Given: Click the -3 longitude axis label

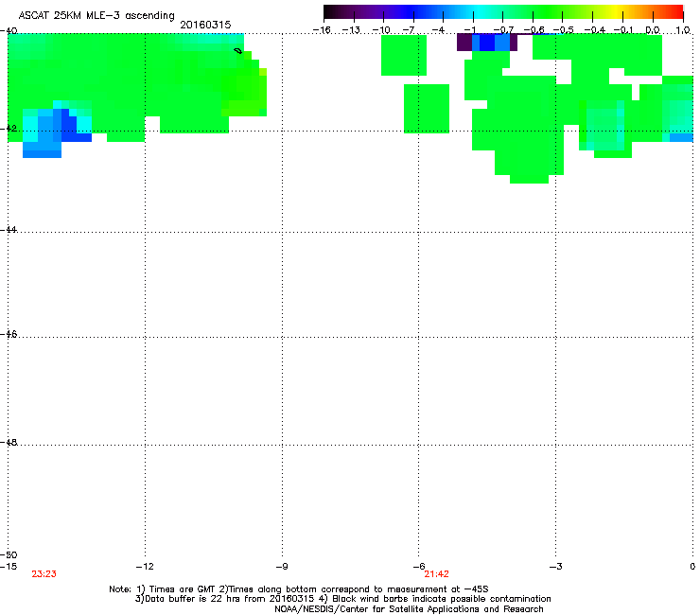Looking at the screenshot, I should point(555,567).
